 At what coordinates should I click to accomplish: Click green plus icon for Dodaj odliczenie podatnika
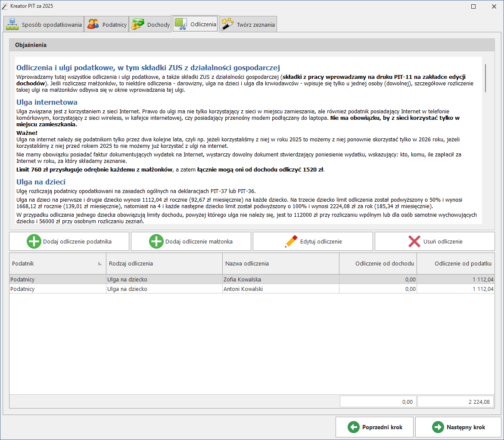coord(34,241)
